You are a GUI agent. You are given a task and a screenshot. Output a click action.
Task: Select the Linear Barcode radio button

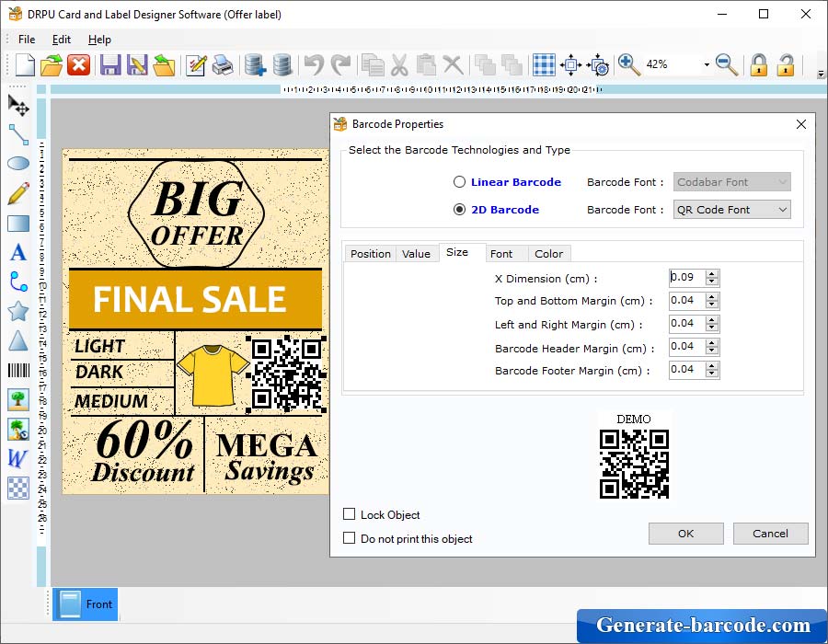(459, 182)
